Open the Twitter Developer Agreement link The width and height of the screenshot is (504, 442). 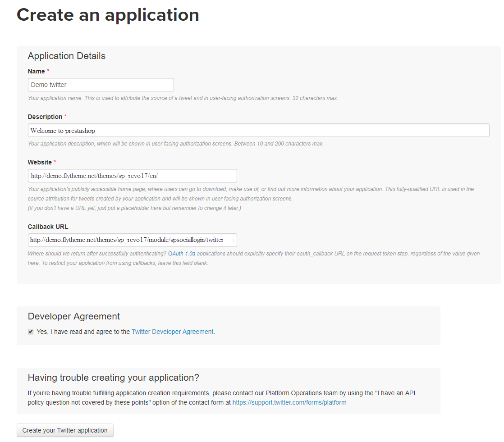coord(172,332)
